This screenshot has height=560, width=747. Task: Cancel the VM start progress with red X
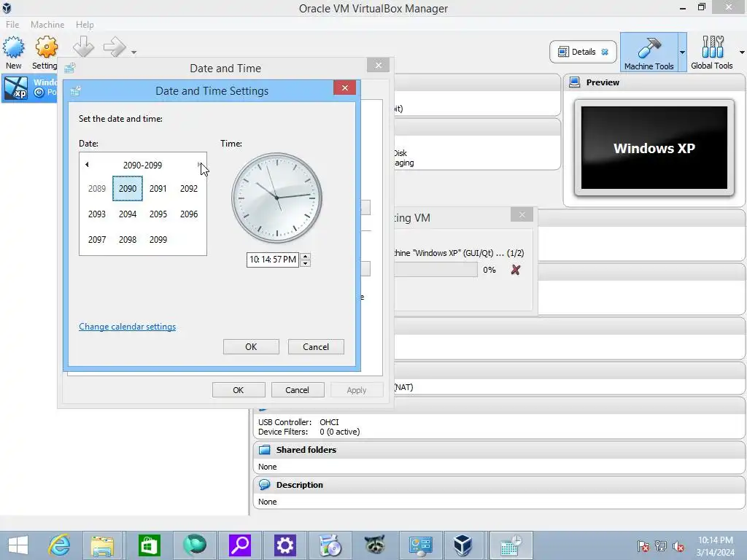[x=515, y=270]
